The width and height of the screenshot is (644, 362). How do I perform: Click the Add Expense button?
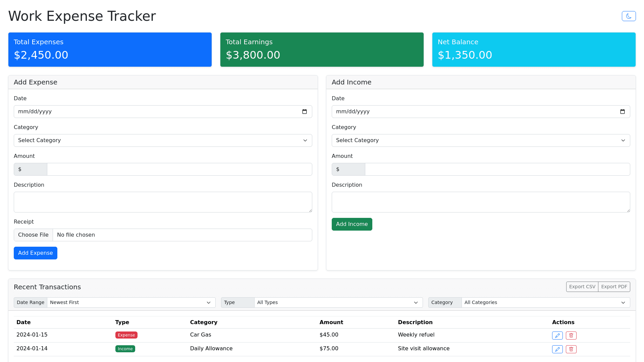pos(36,253)
